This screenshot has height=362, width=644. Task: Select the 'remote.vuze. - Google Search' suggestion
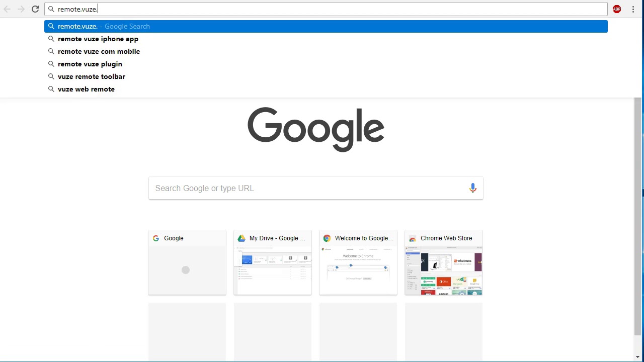[x=326, y=26]
